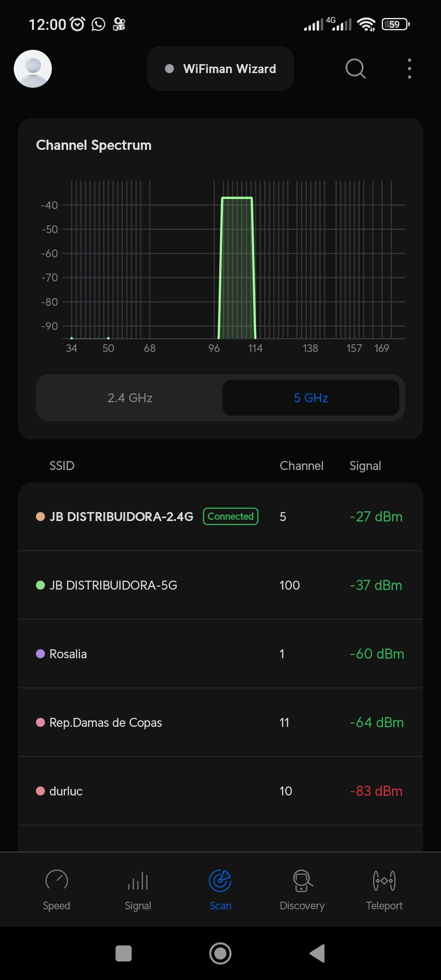This screenshot has width=441, height=980.
Task: Open the WiFiman Wizard selector
Action: [220, 69]
